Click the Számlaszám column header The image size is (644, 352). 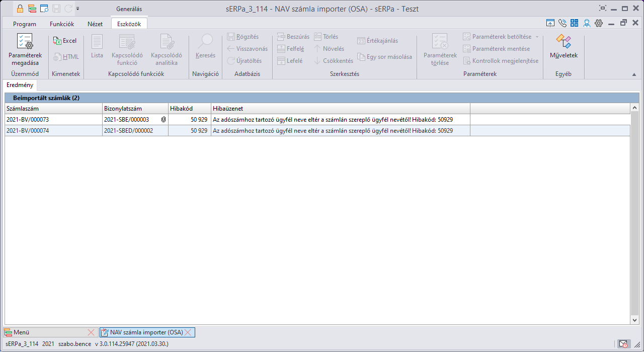point(53,109)
